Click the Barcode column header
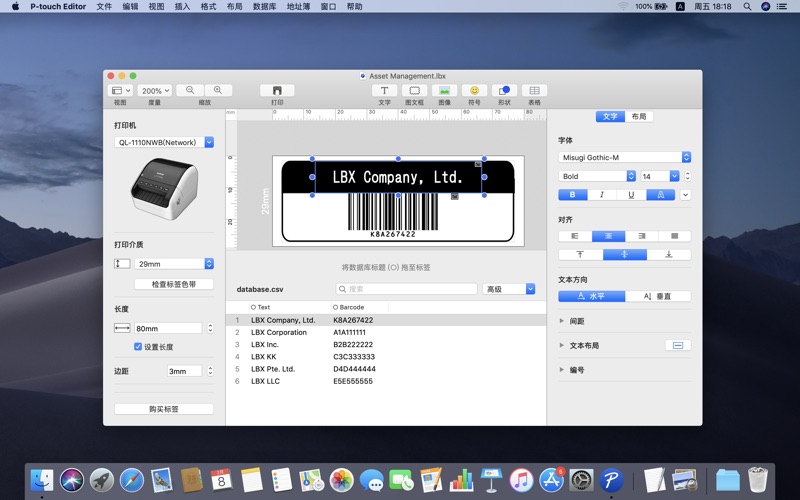The image size is (800, 500). (360, 307)
